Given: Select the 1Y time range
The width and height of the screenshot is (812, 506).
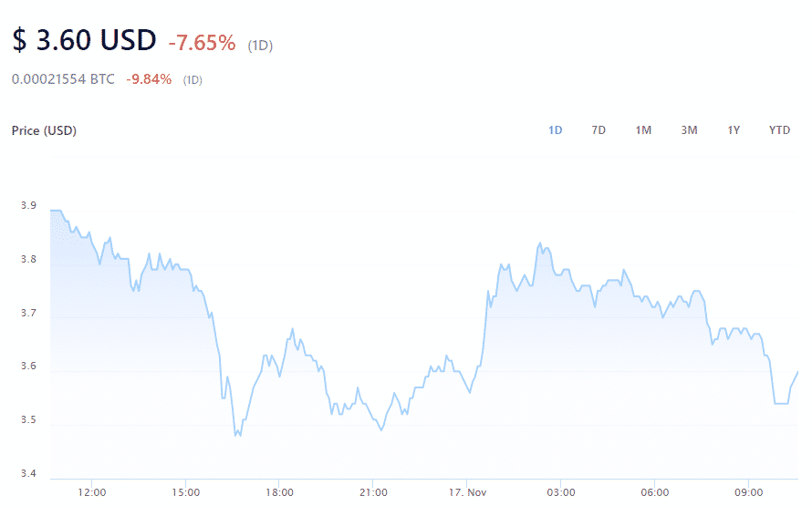Looking at the screenshot, I should click(734, 130).
